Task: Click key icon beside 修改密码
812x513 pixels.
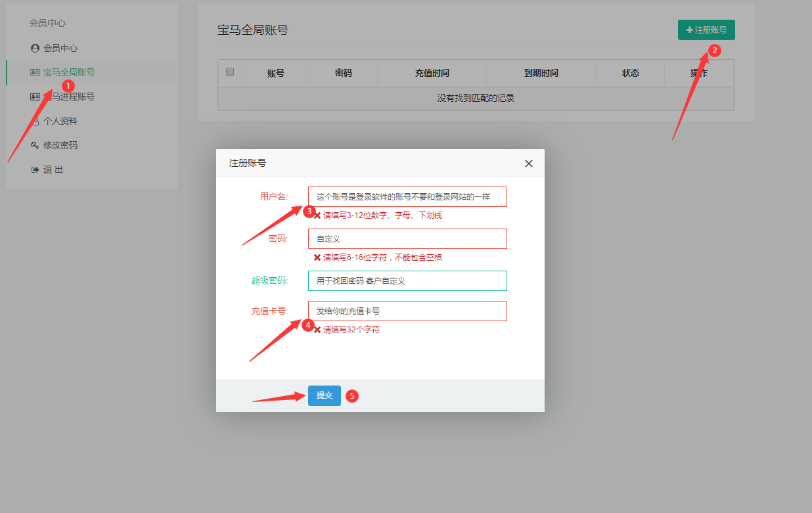Action: (35, 145)
